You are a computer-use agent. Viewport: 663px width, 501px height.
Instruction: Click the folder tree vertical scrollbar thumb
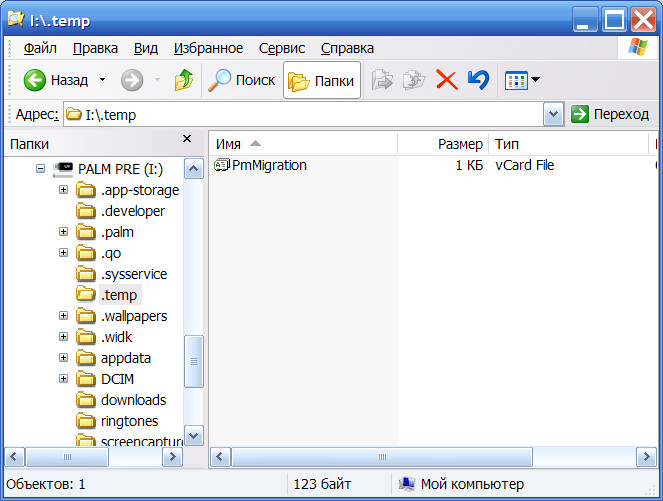[x=194, y=361]
